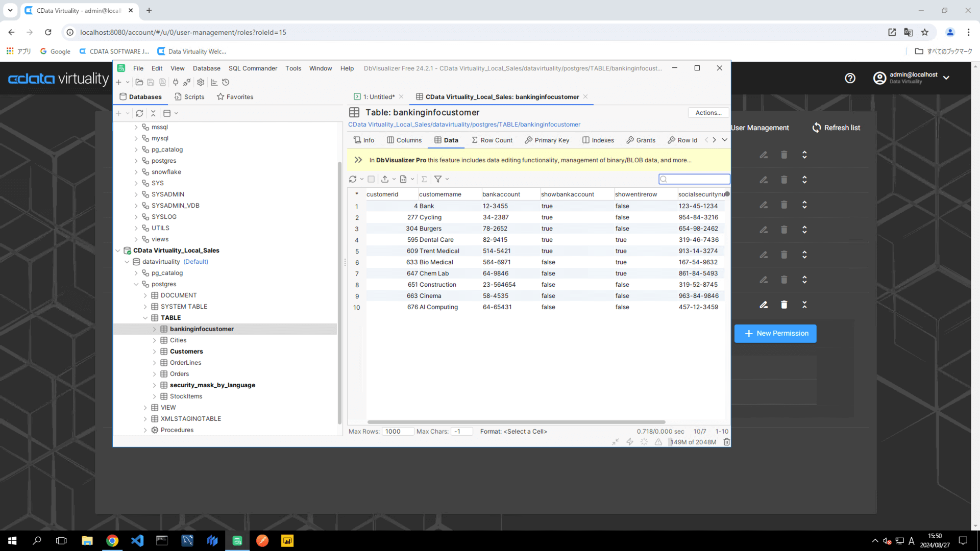
Task: Click the export grid data icon
Action: (x=385, y=179)
